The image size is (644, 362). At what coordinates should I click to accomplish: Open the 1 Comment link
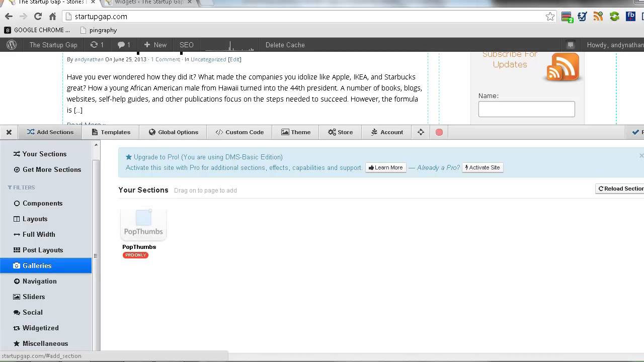coord(166,59)
